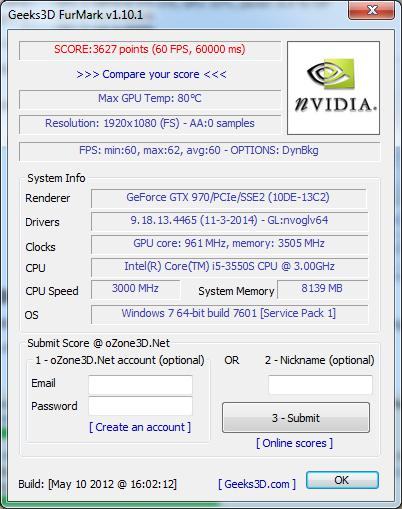This screenshot has width=402, height=509.
Task: Click the Resolution: 1920x1080 (FS) field
Action: [150, 124]
